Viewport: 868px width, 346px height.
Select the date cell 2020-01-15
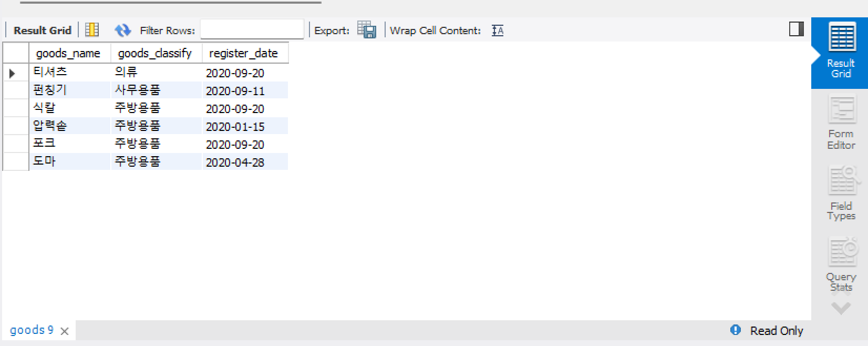[245, 126]
